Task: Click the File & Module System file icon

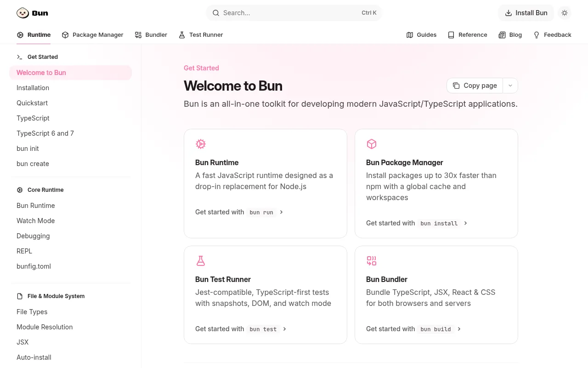Action: pyautogui.click(x=20, y=296)
